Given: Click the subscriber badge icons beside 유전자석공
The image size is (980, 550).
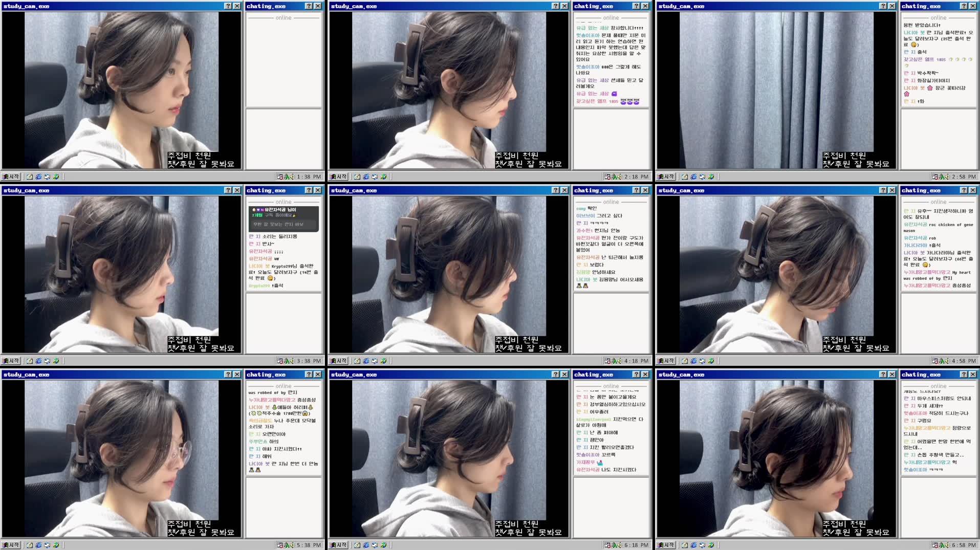Looking at the screenshot, I should (x=258, y=210).
